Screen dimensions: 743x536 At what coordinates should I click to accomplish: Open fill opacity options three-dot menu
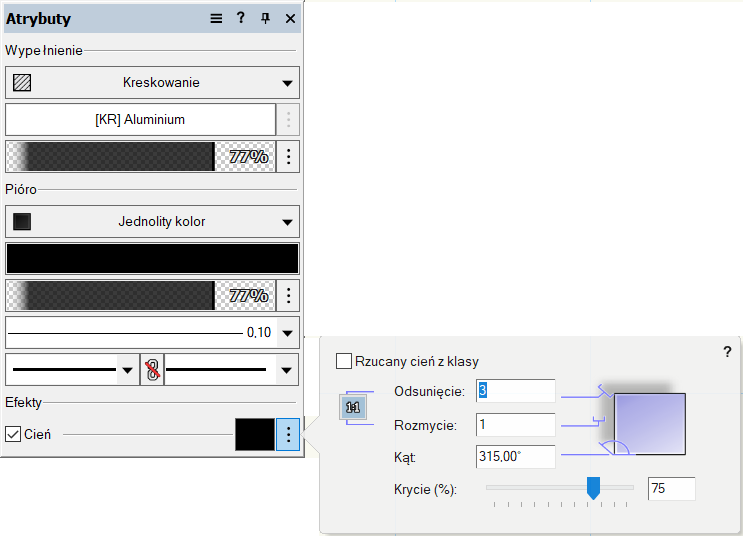click(288, 157)
